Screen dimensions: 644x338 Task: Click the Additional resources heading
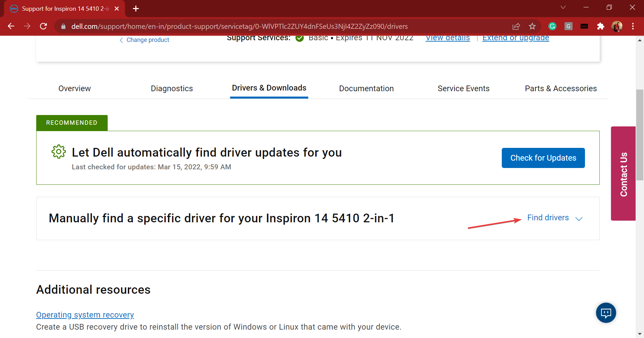pos(93,290)
